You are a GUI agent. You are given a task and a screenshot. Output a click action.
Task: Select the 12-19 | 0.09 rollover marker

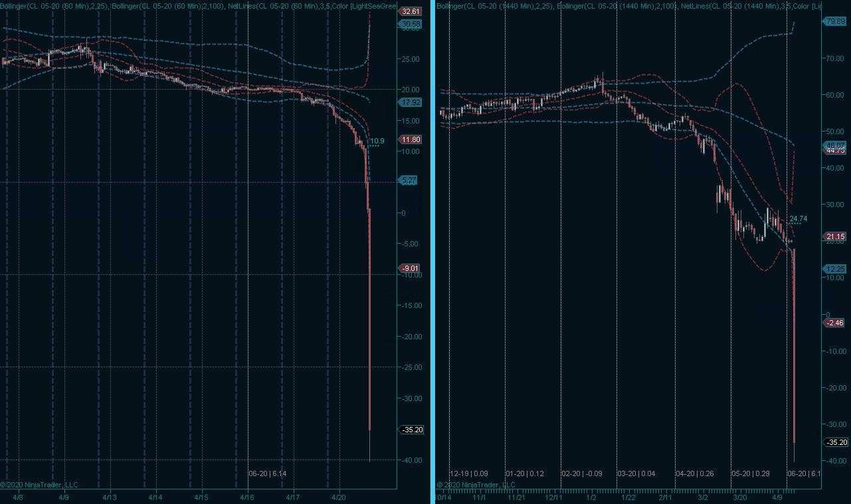coord(468,473)
